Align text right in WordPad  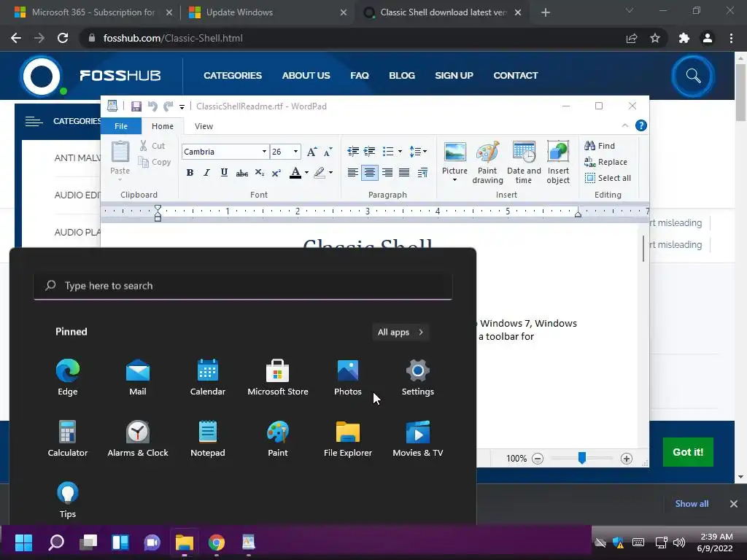pos(387,172)
